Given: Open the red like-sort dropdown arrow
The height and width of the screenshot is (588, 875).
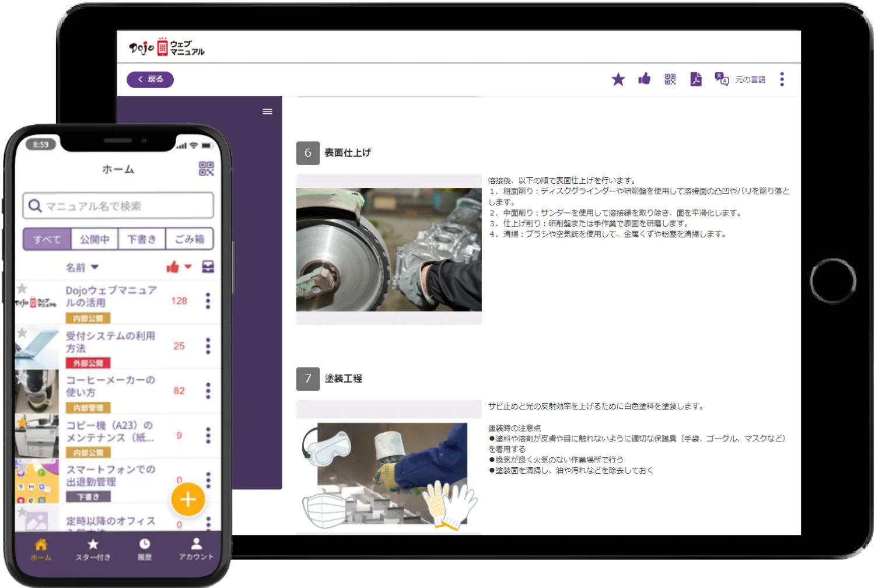Looking at the screenshot, I should 188,267.
